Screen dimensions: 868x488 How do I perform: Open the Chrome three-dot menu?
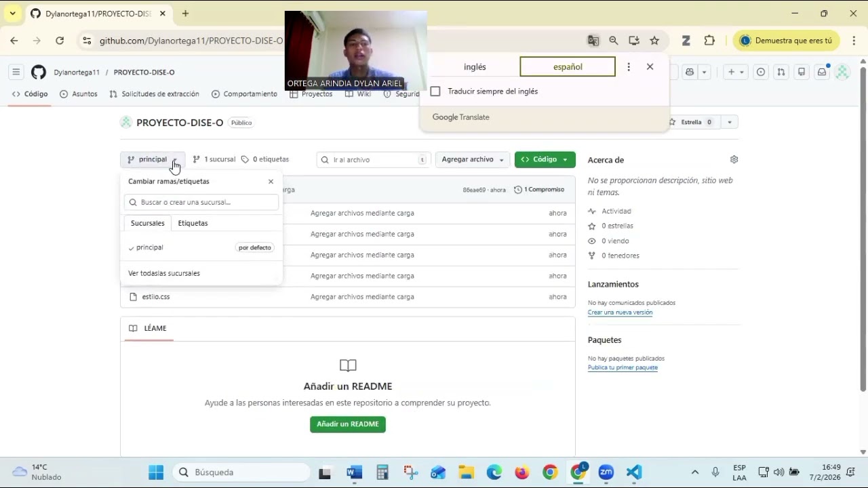pos(854,41)
